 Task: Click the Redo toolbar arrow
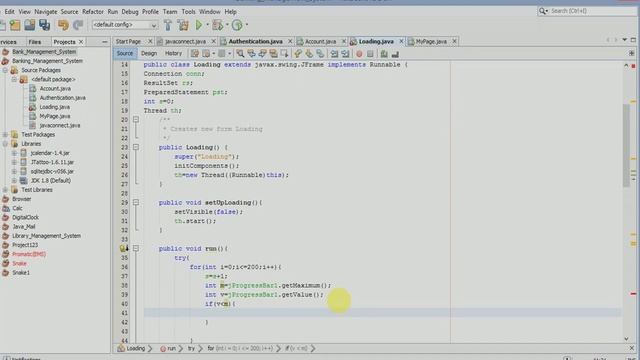click(78, 25)
